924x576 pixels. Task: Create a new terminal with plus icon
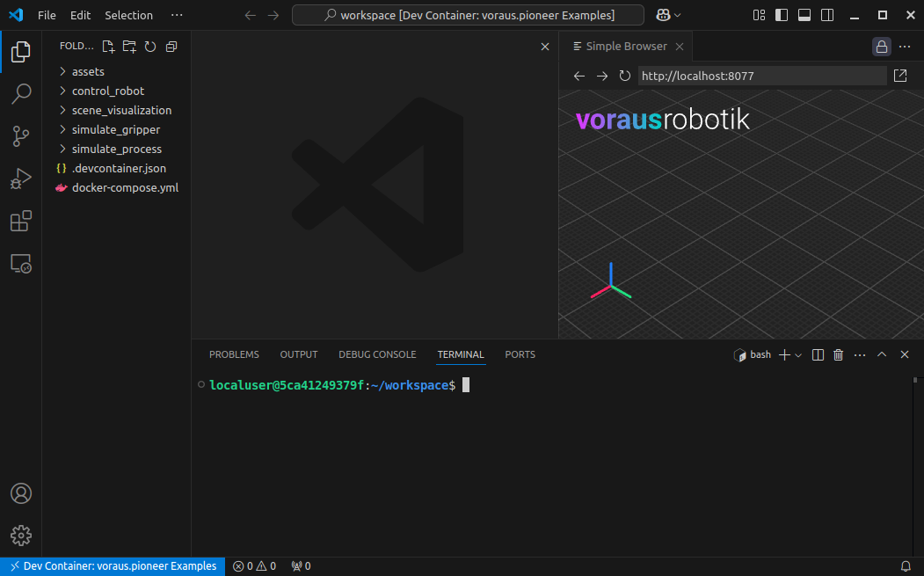(784, 355)
